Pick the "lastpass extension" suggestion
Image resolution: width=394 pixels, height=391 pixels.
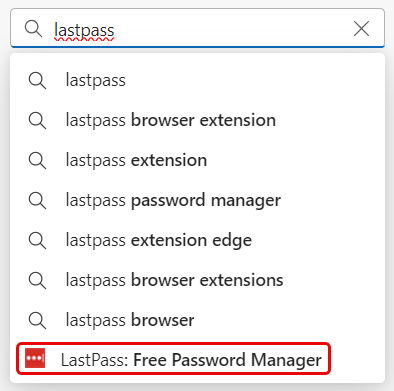pyautogui.click(x=197, y=160)
